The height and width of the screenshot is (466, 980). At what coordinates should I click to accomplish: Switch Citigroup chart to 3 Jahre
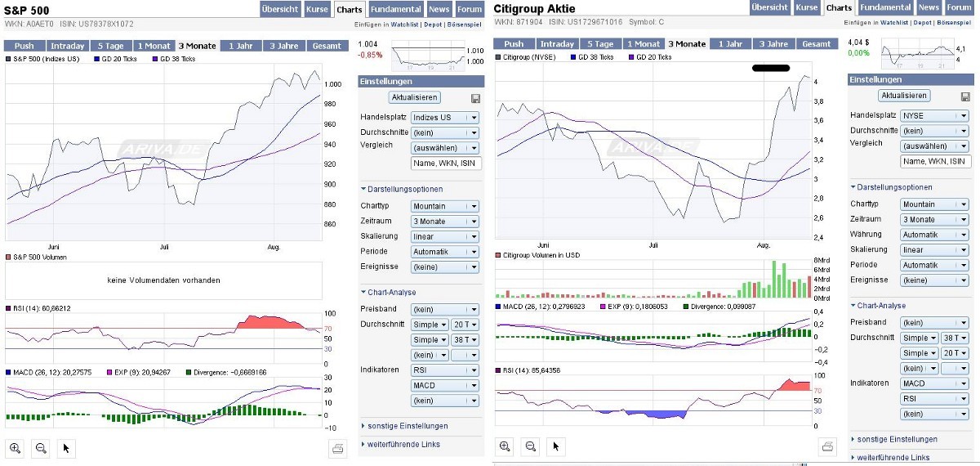[773, 44]
